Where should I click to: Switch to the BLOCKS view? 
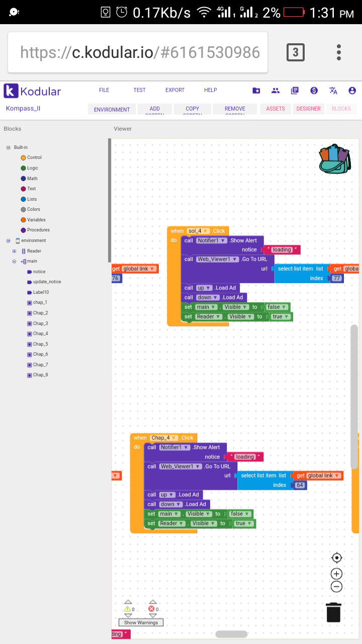(341, 109)
